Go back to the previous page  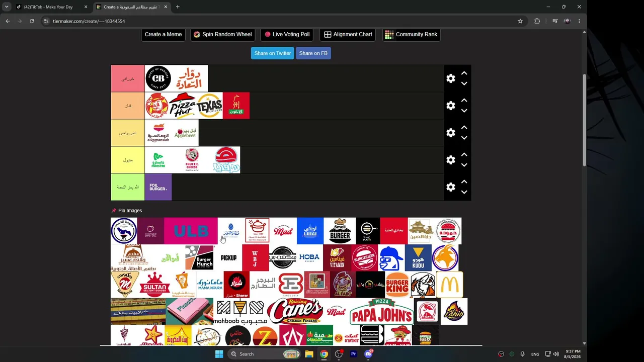coord(8,21)
